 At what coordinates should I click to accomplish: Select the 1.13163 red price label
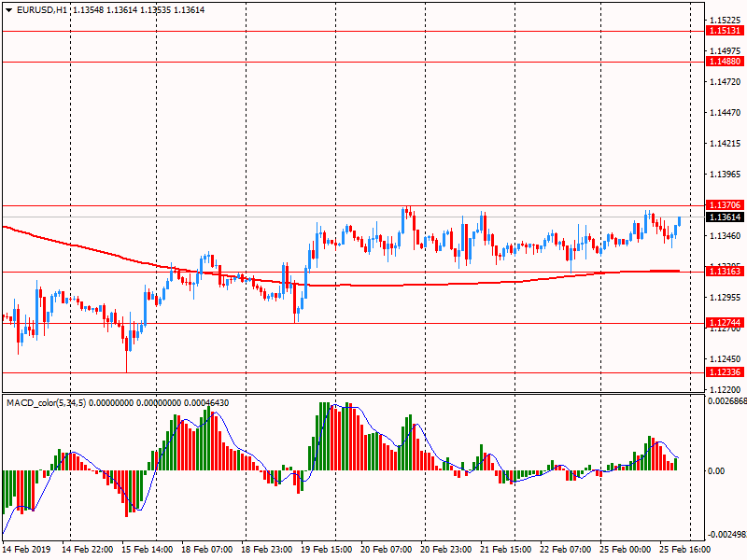pos(725,272)
